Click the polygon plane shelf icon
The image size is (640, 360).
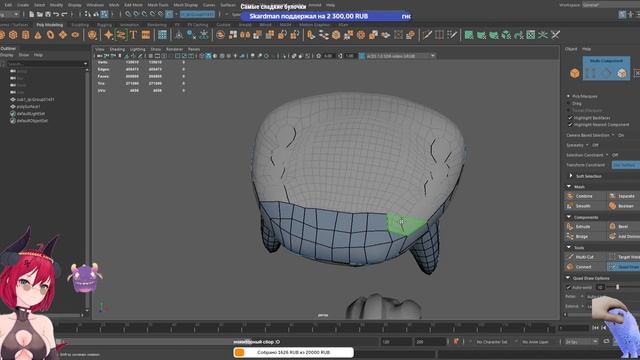[63, 35]
